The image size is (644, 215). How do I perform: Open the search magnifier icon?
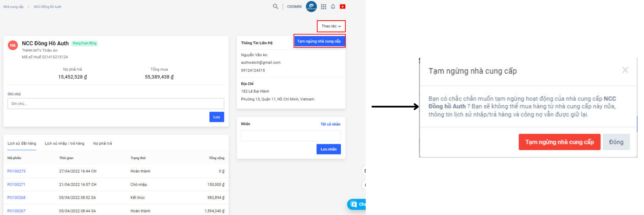(x=276, y=6)
